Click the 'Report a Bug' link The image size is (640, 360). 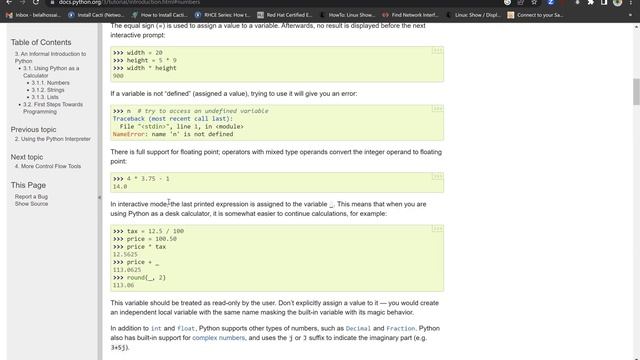click(x=31, y=197)
